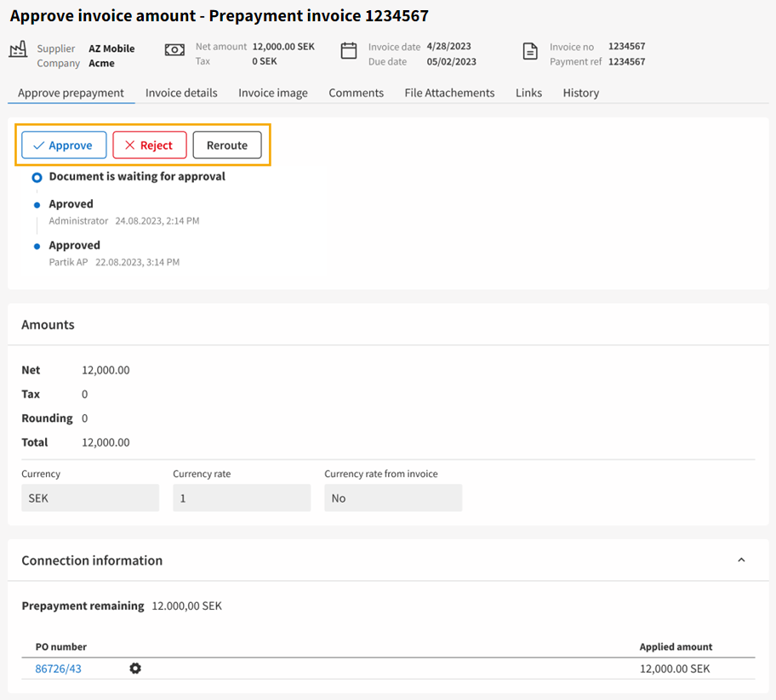Viewport: 776px width, 700px height.
Task: Open settings gear beside PO number 86726/43
Action: coord(134,669)
